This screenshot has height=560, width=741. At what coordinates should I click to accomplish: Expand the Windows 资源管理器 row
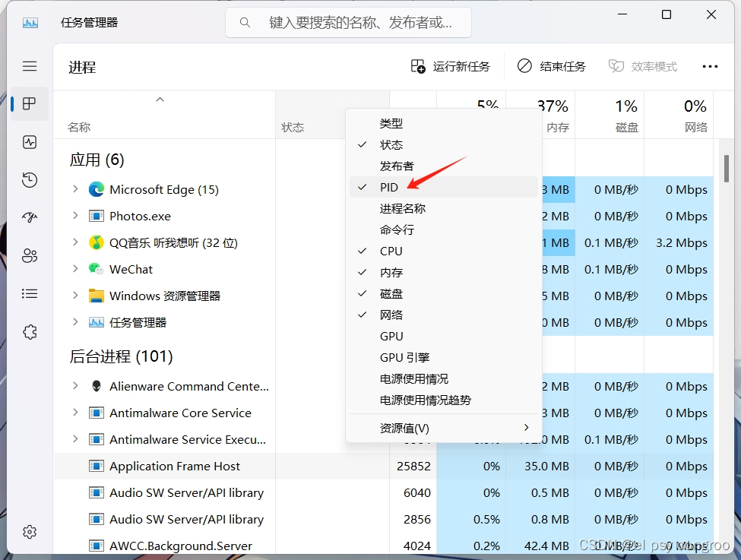(75, 296)
